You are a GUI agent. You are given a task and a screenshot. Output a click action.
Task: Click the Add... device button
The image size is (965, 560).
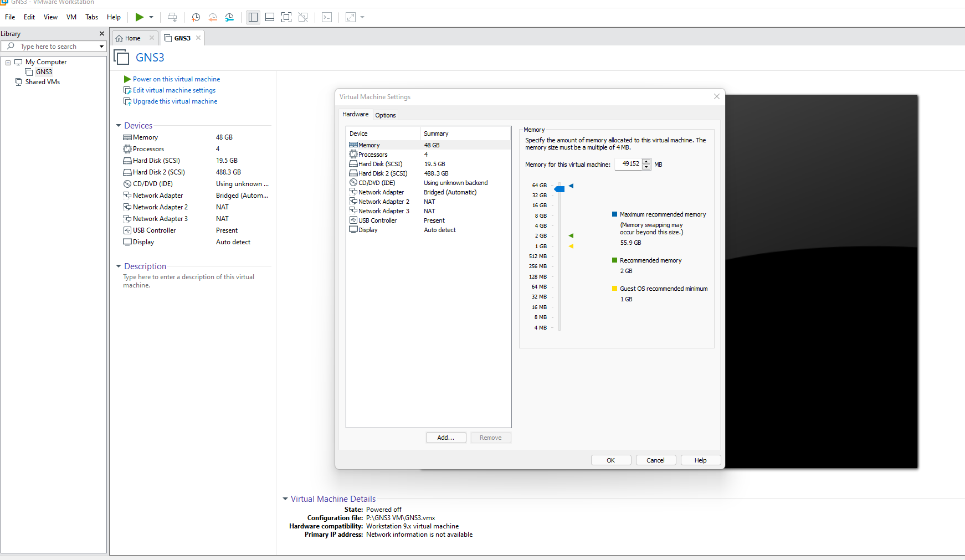click(446, 438)
